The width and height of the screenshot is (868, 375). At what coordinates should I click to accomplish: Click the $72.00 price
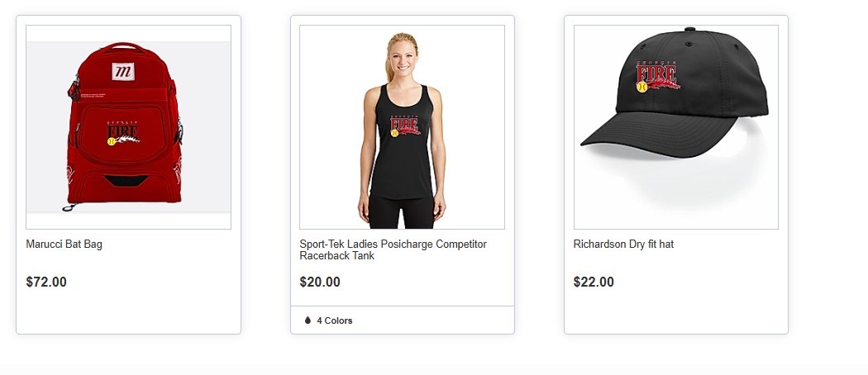pos(46,282)
